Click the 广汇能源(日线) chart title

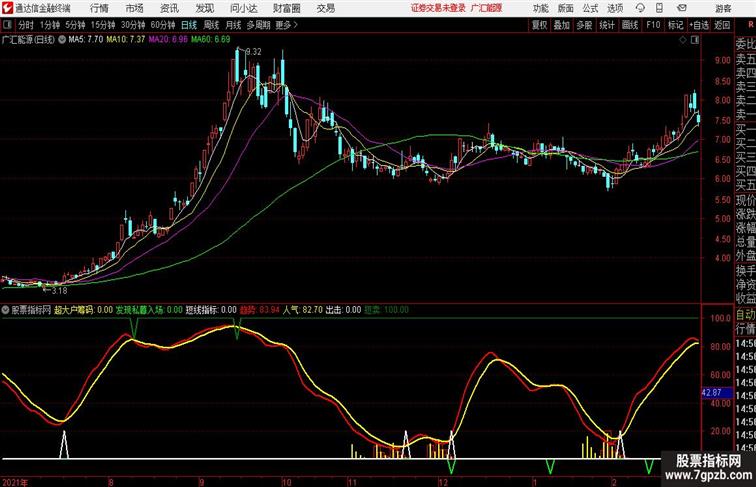(x=28, y=40)
